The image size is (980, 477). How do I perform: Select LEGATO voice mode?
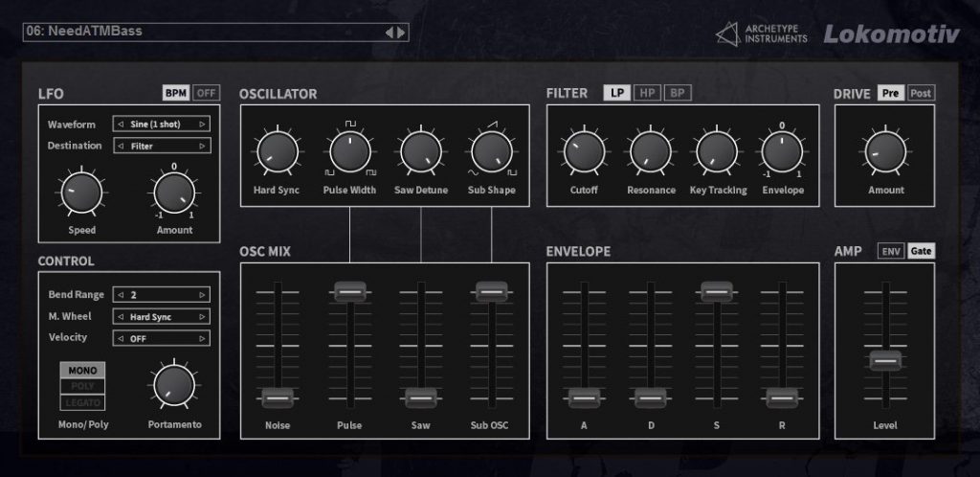(82, 402)
